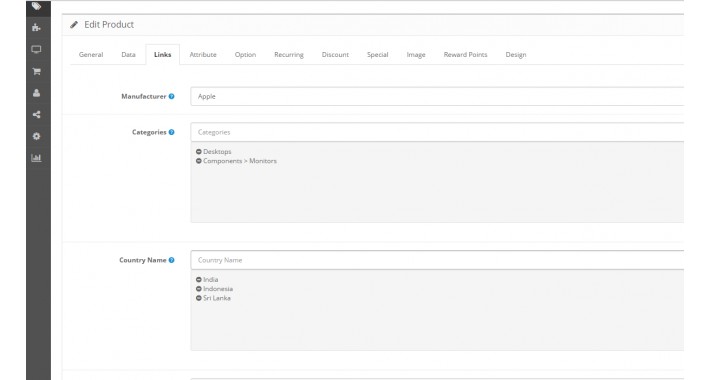710x380 pixels.
Task: Open the Sales cart icon in sidebar
Action: point(37,71)
